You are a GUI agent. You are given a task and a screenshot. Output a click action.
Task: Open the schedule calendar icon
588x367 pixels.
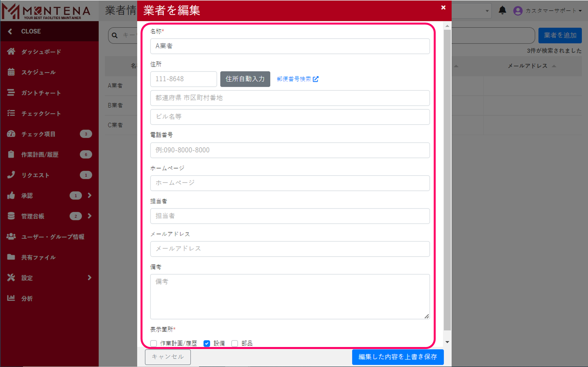tap(11, 72)
